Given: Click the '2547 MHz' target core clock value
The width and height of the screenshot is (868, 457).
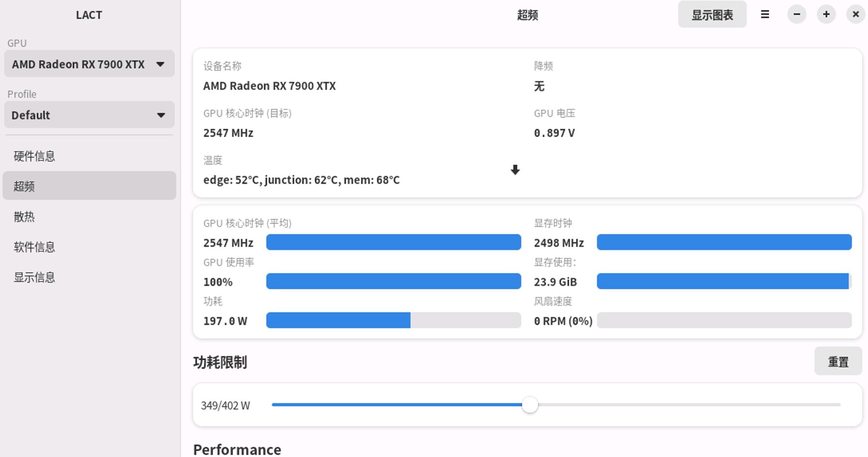Looking at the screenshot, I should [x=228, y=133].
